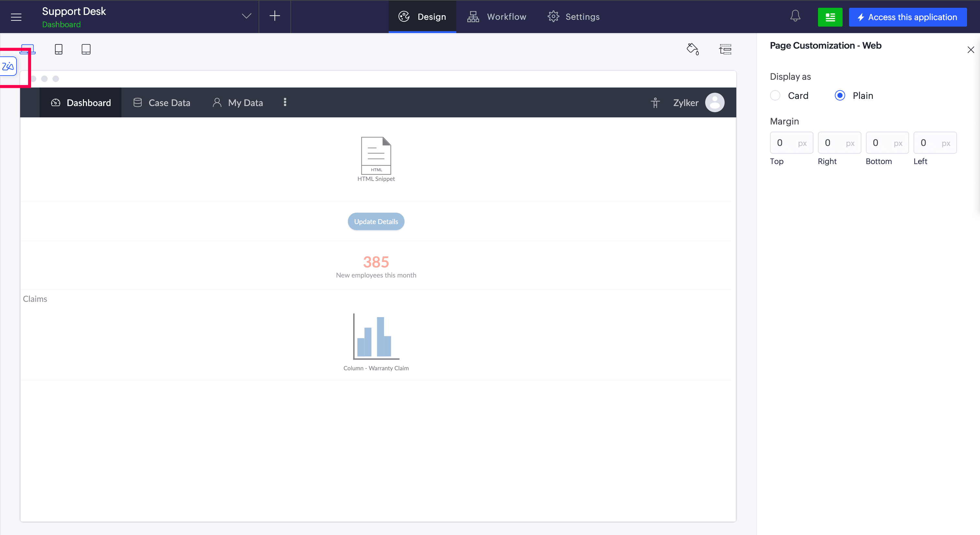
Task: Select the Column Warranty Claim chart
Action: point(376,342)
